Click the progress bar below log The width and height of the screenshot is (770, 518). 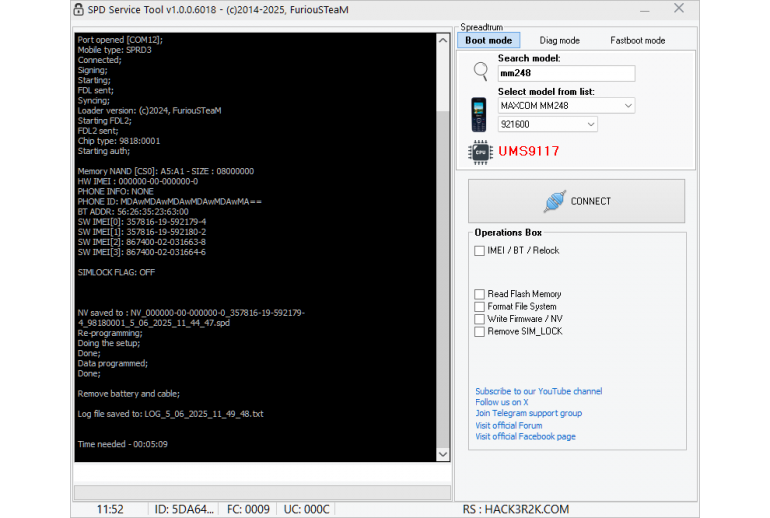coord(262,492)
